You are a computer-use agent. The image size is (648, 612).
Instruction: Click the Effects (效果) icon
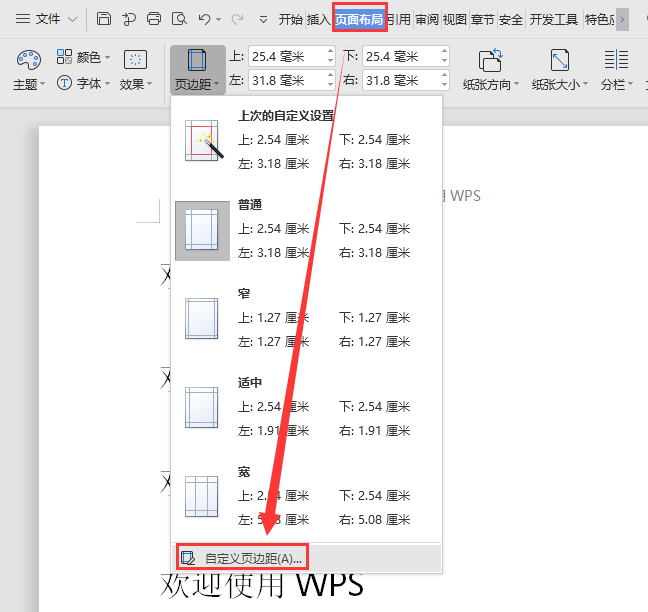(x=134, y=61)
